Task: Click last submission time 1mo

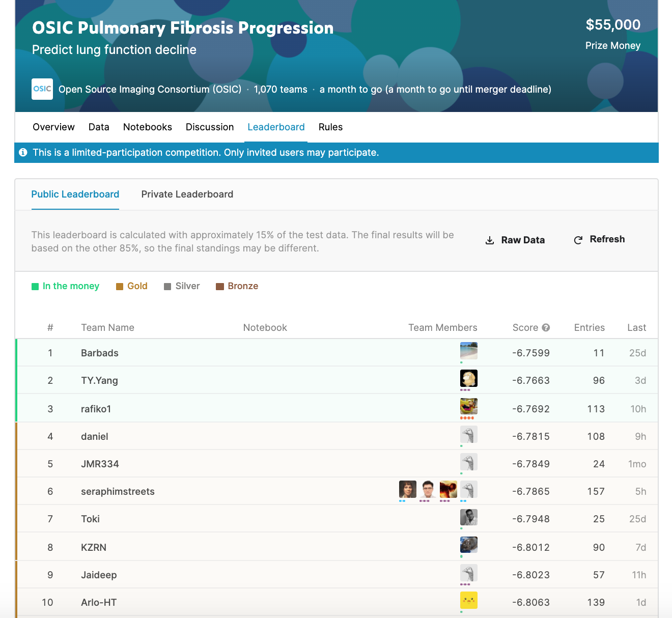Action: [637, 464]
